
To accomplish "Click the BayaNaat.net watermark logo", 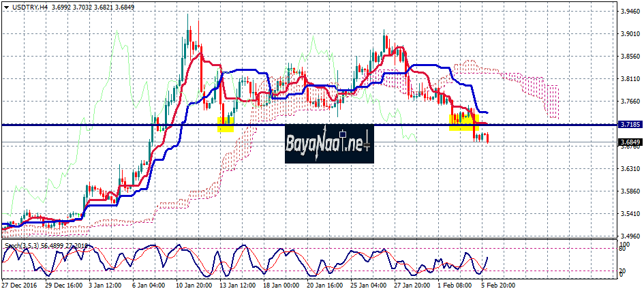I will click(x=329, y=144).
